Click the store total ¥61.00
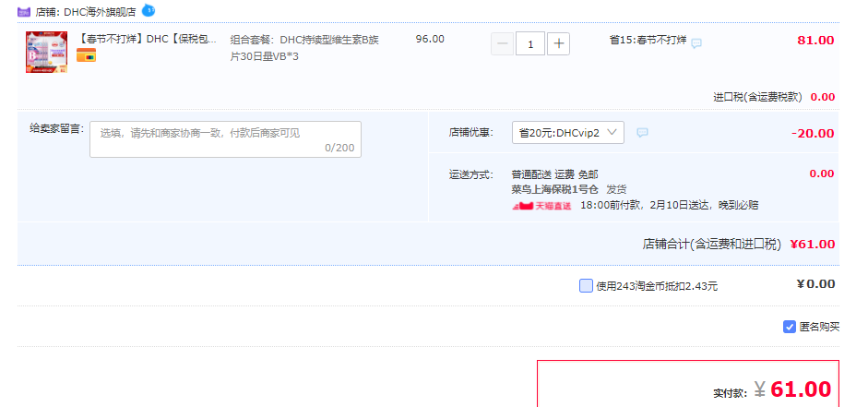 pos(812,245)
